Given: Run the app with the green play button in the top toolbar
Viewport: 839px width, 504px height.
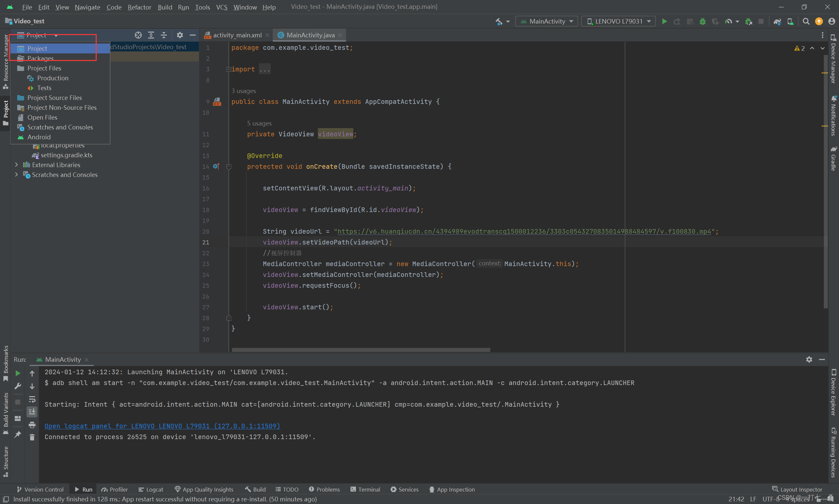Looking at the screenshot, I should click(x=664, y=21).
